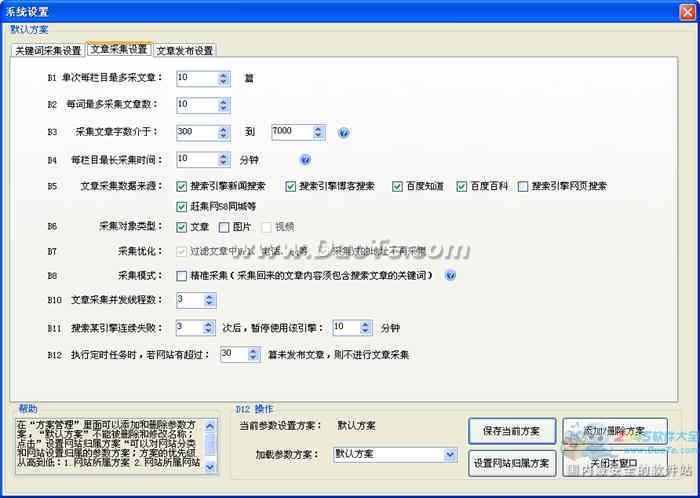Toggle the 百度知道 data source checkbox
The image size is (700, 498).
(x=397, y=186)
